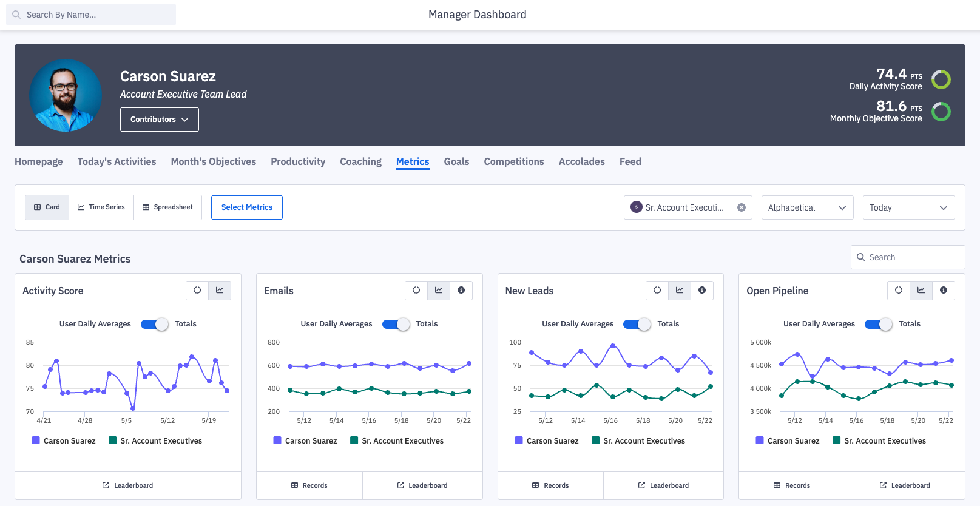The width and height of the screenshot is (980, 506).
Task: Click the Select Metrics button
Action: [247, 207]
